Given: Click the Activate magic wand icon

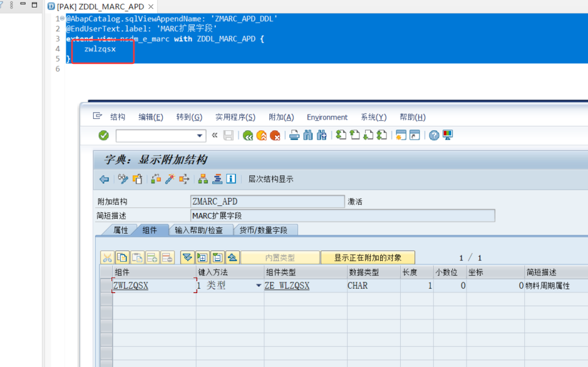Looking at the screenshot, I should 170,179.
